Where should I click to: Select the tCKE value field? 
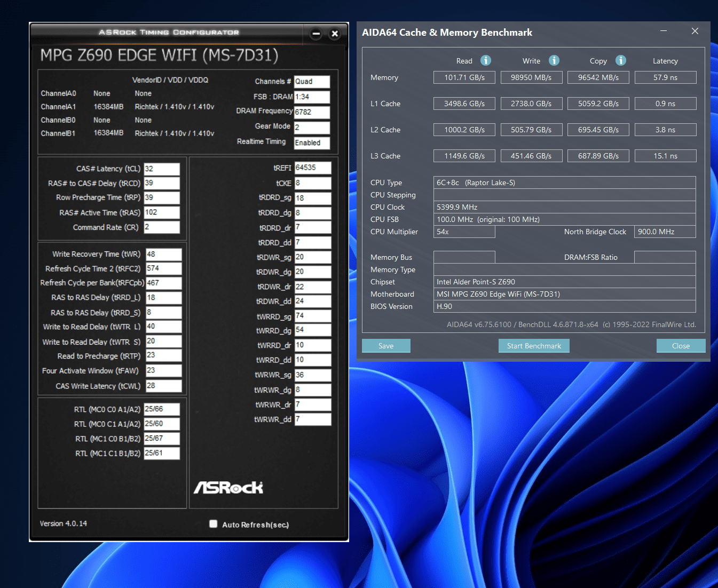pos(313,183)
